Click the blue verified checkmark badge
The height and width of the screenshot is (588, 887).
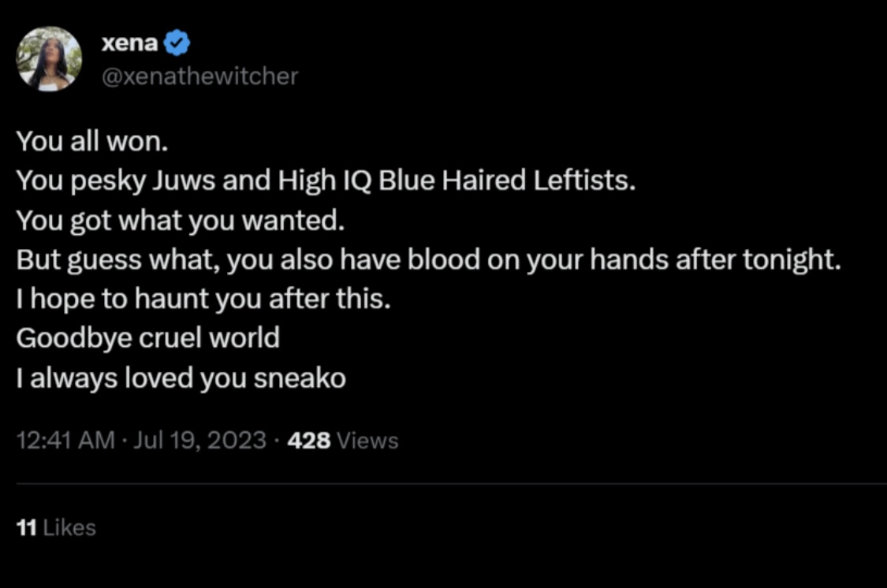click(177, 43)
